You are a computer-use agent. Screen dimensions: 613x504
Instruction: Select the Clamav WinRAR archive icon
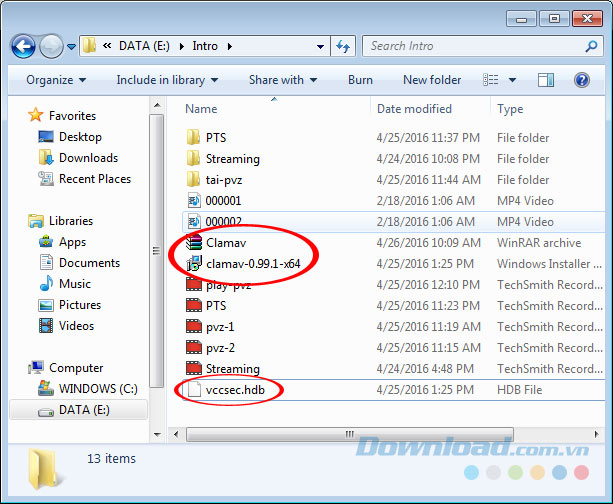coord(194,242)
